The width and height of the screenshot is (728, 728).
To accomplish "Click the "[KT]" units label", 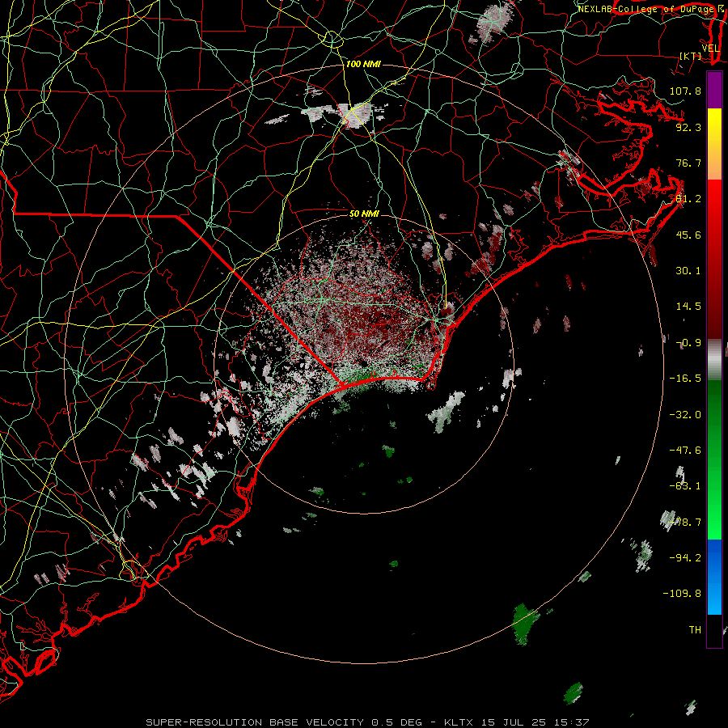I will [x=691, y=56].
